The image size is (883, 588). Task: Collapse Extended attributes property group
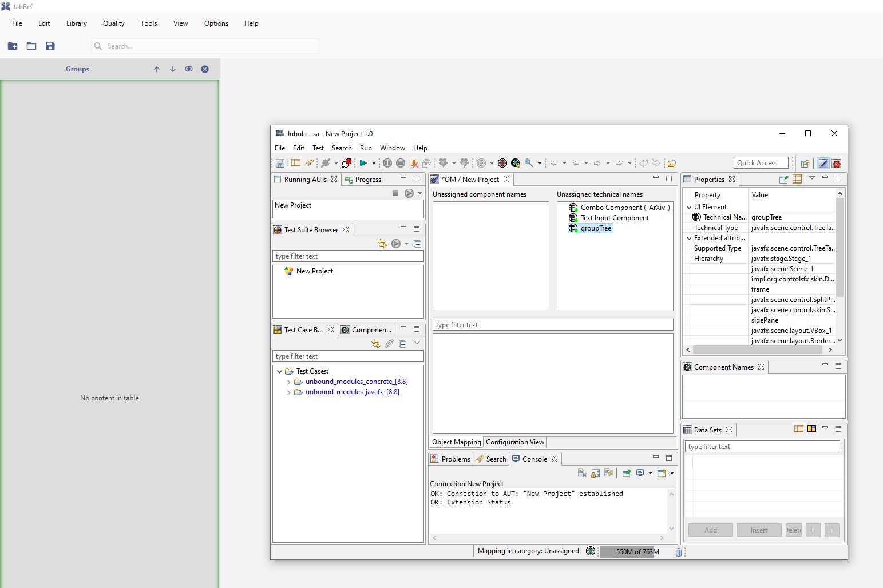click(x=688, y=238)
